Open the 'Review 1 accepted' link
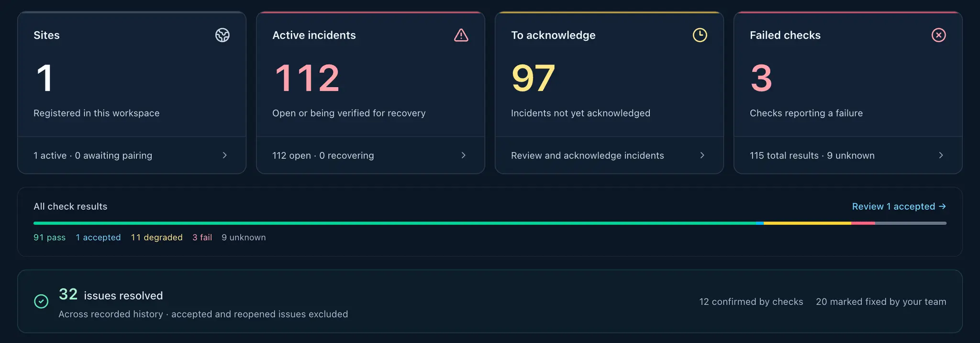The height and width of the screenshot is (343, 980). [899, 207]
